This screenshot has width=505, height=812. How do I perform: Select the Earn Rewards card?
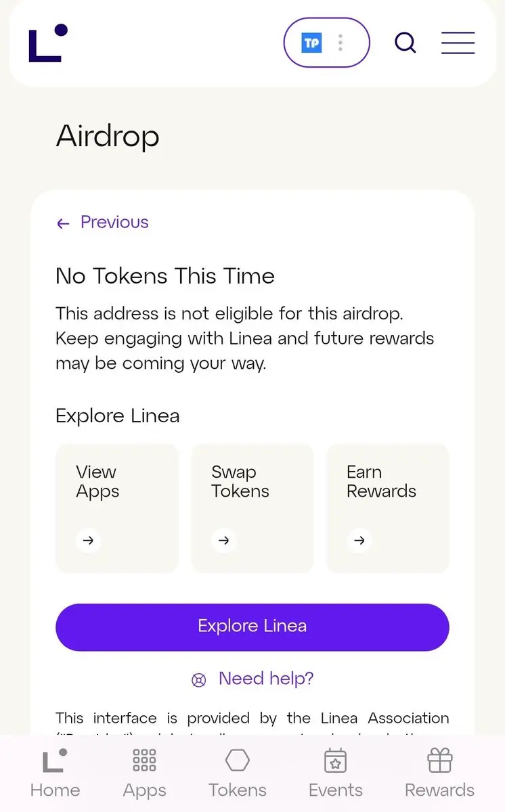(387, 508)
